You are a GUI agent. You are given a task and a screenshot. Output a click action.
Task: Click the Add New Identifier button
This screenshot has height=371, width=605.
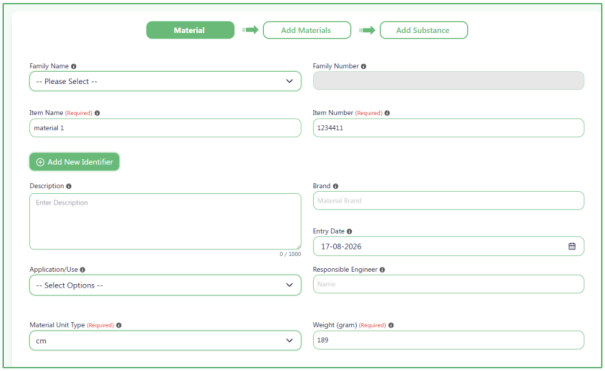tap(74, 162)
